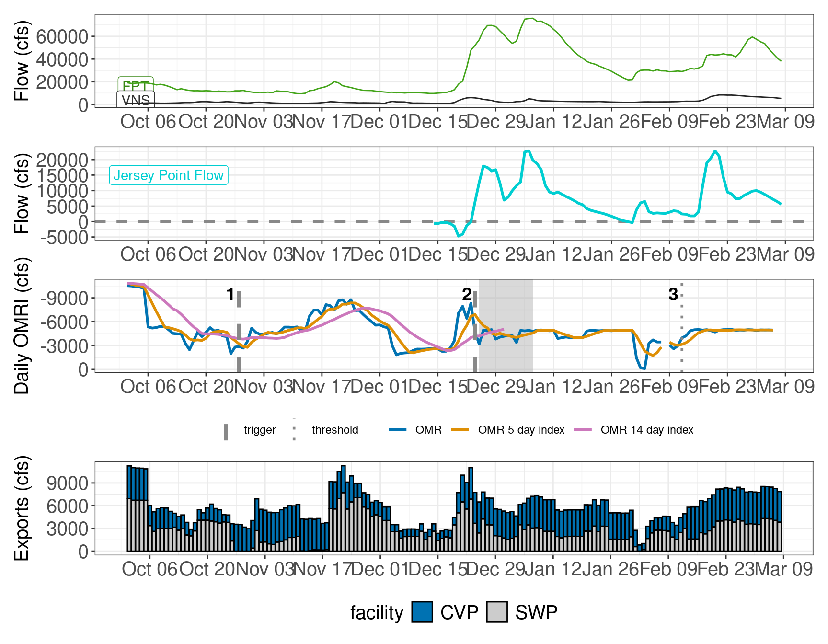
Task: Click the facility legend title text
Action: pos(378,612)
